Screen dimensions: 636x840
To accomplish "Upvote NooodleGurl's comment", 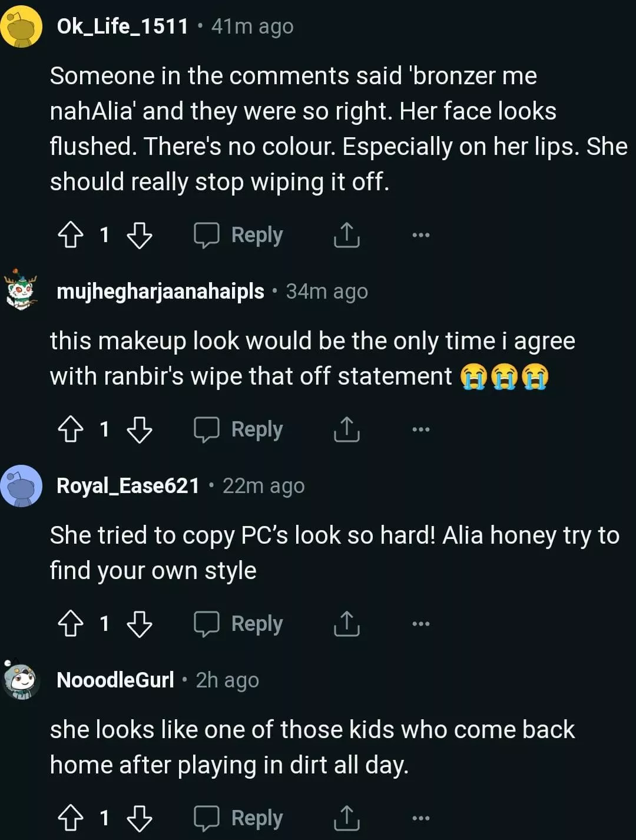I will [71, 818].
